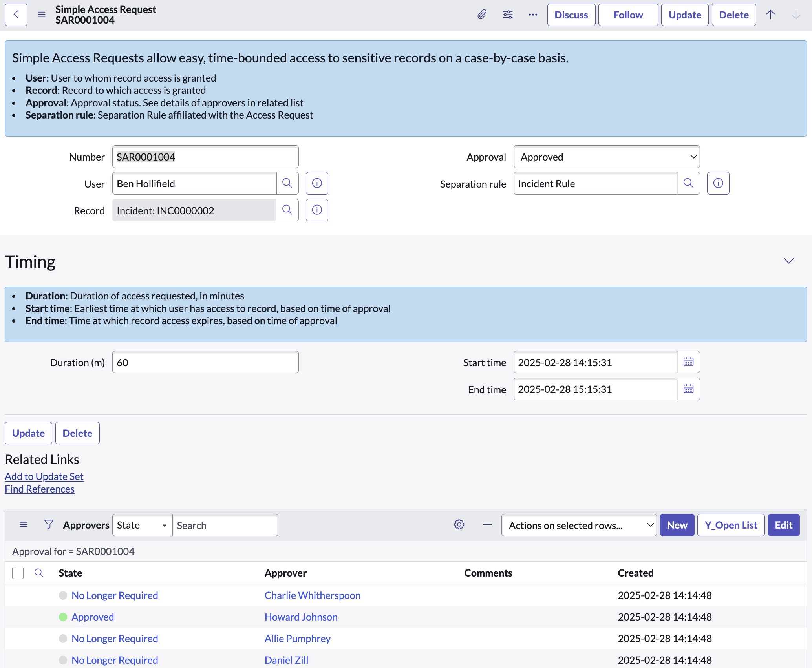Open End time calendar picker

coord(689,389)
